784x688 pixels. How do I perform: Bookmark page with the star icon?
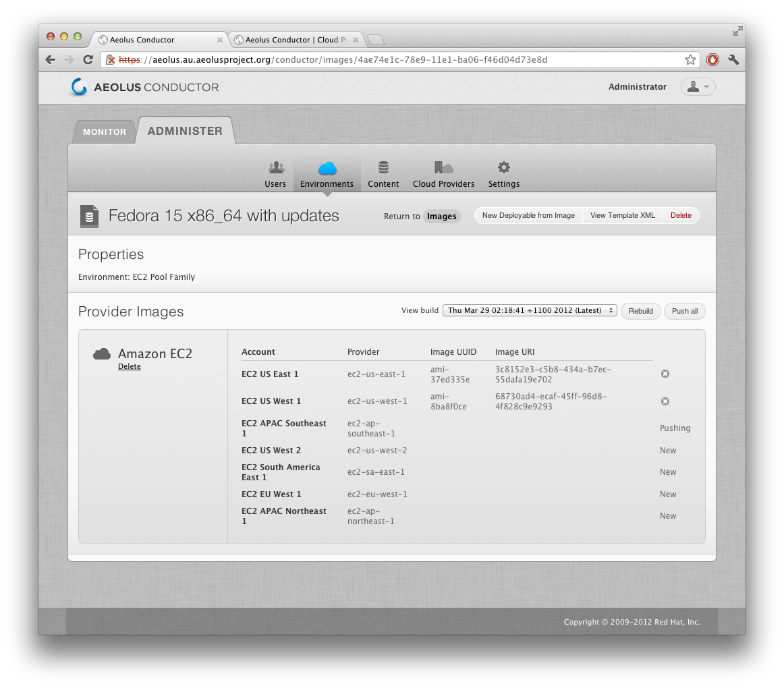[690, 60]
